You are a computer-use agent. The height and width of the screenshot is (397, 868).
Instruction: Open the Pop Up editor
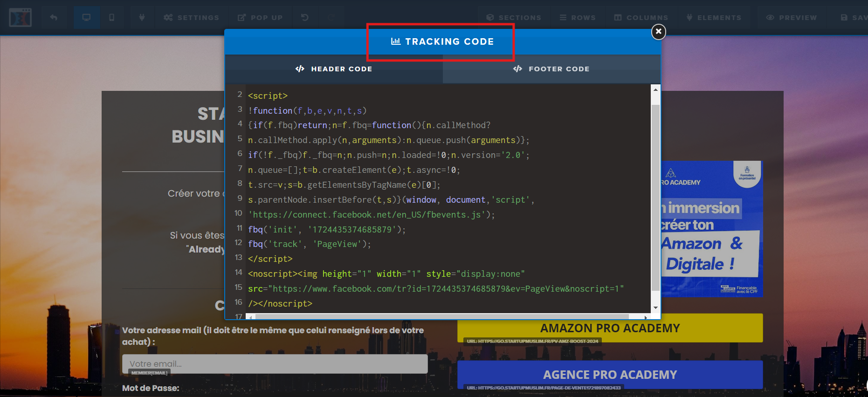pyautogui.click(x=260, y=18)
